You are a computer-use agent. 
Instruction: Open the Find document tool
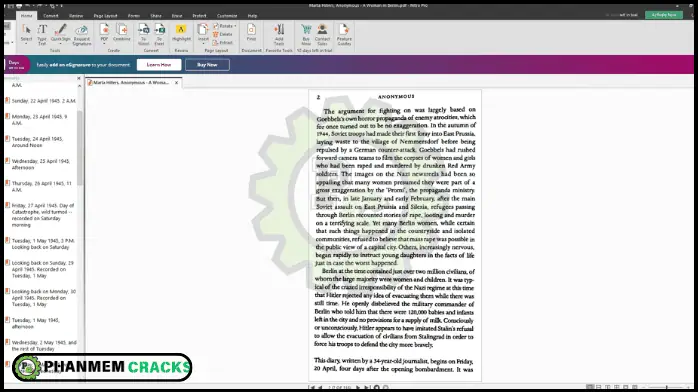(x=251, y=33)
